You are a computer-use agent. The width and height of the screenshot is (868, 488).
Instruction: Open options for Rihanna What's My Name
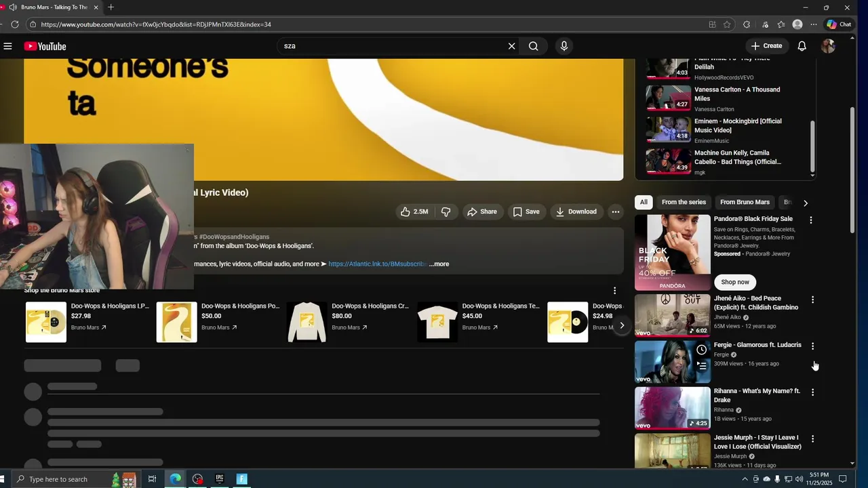point(812,392)
